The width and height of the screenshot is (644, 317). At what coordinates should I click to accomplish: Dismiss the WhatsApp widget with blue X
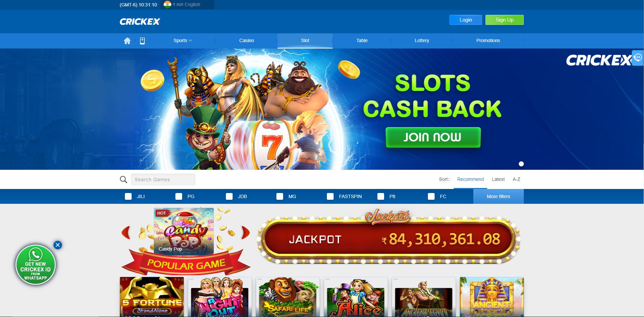pyautogui.click(x=58, y=245)
